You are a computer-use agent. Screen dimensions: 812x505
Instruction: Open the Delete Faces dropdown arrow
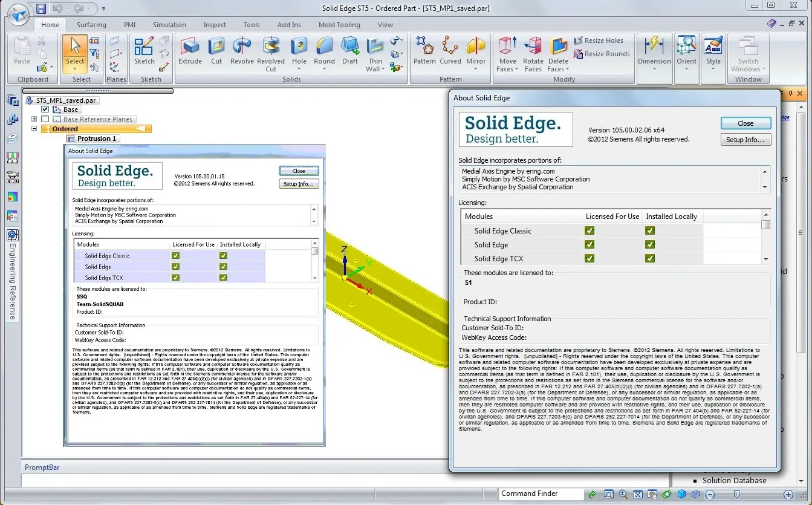(567, 69)
